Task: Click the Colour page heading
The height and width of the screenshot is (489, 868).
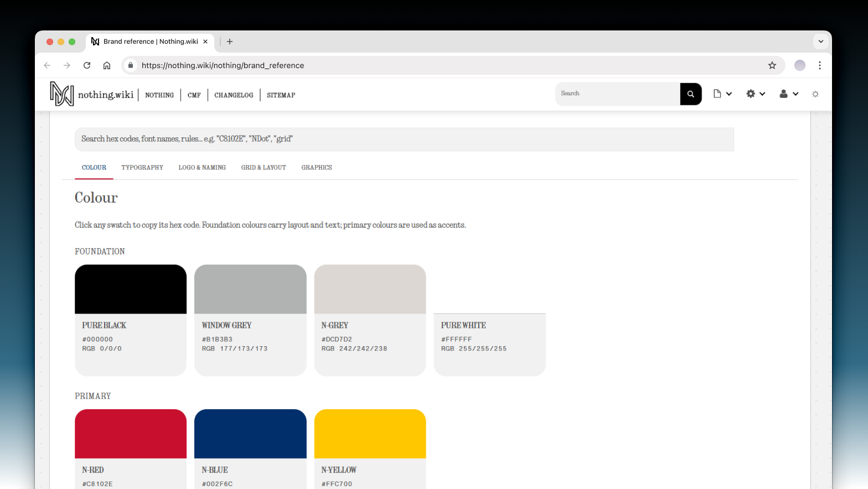Action: tap(96, 198)
